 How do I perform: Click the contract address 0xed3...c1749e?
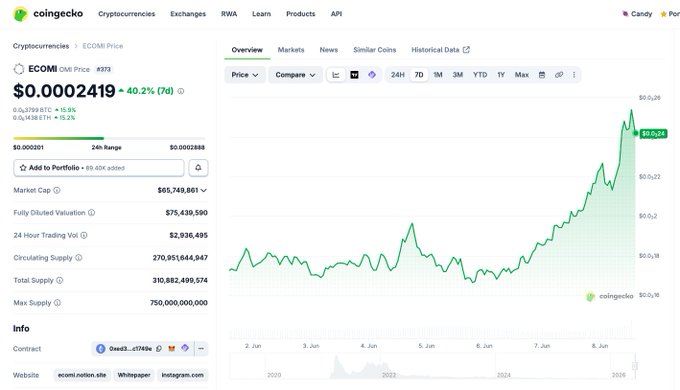[130, 349]
